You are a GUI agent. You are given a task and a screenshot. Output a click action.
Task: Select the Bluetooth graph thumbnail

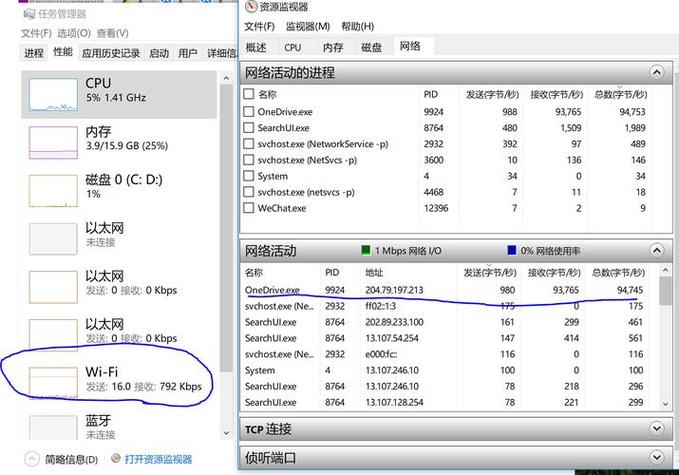tap(53, 427)
